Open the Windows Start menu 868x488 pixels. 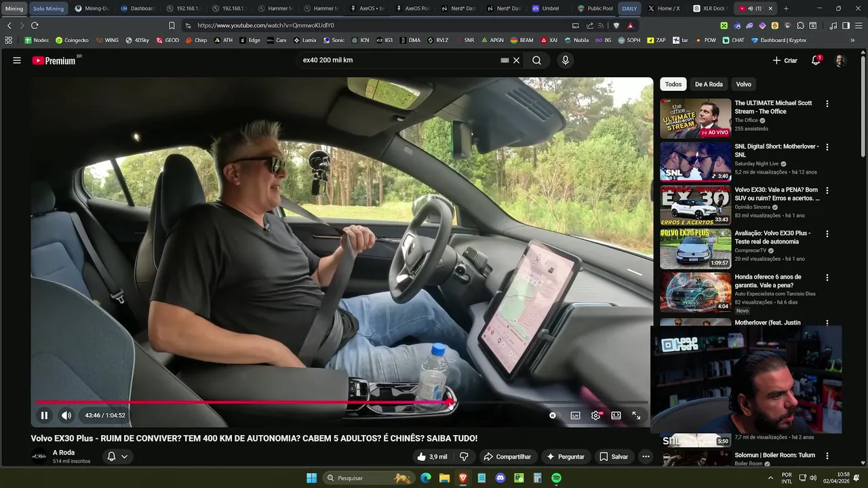tap(311, 478)
